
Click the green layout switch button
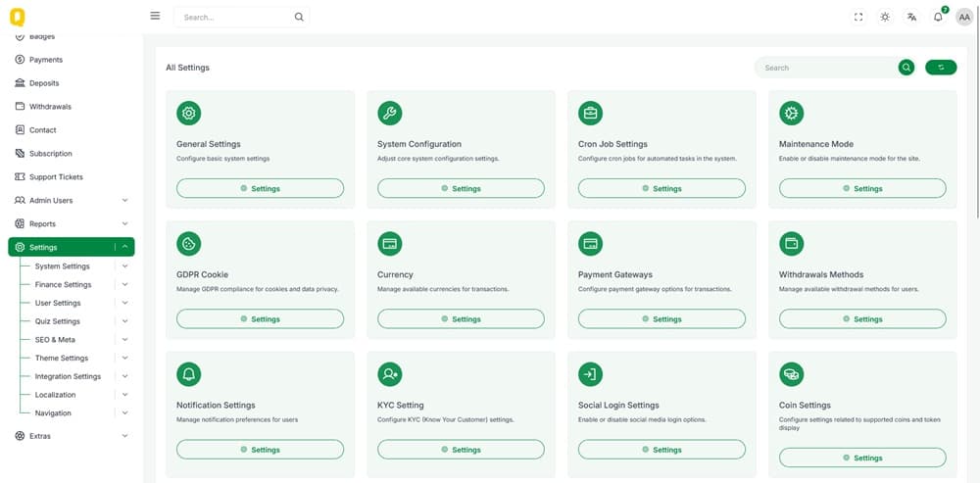[x=941, y=68]
